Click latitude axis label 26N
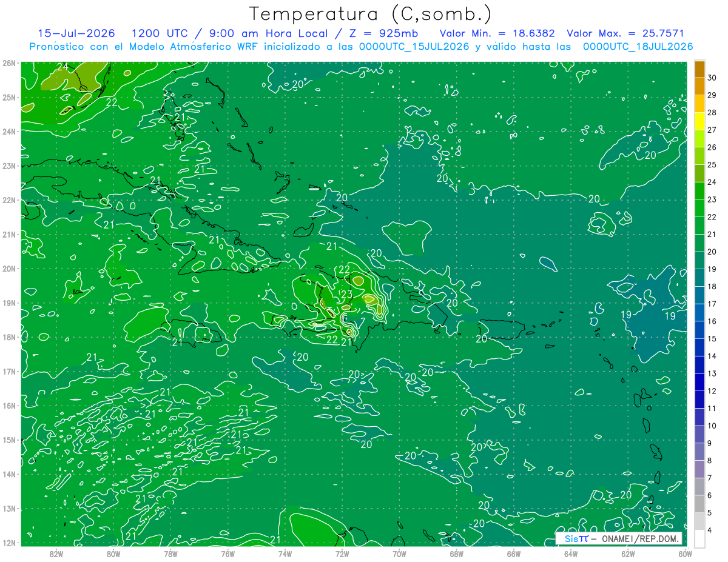 point(8,62)
